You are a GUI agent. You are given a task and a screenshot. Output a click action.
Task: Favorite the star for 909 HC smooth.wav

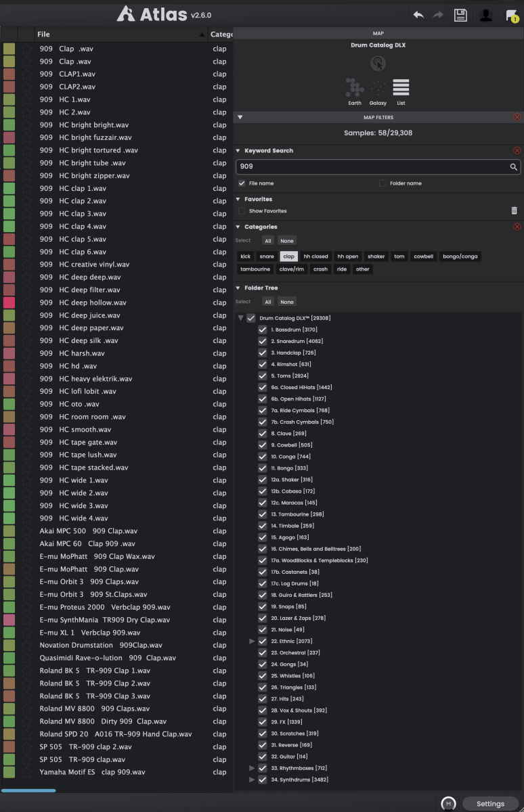pyautogui.click(x=26, y=430)
